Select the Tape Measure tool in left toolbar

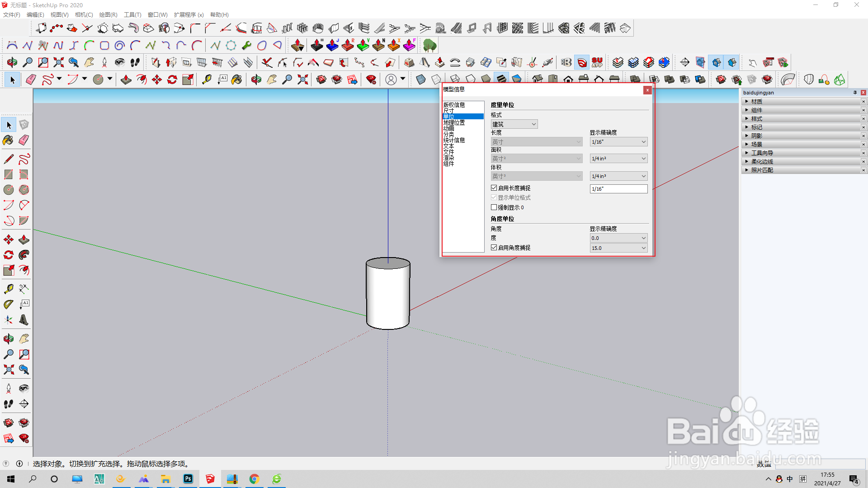pyautogui.click(x=8, y=289)
